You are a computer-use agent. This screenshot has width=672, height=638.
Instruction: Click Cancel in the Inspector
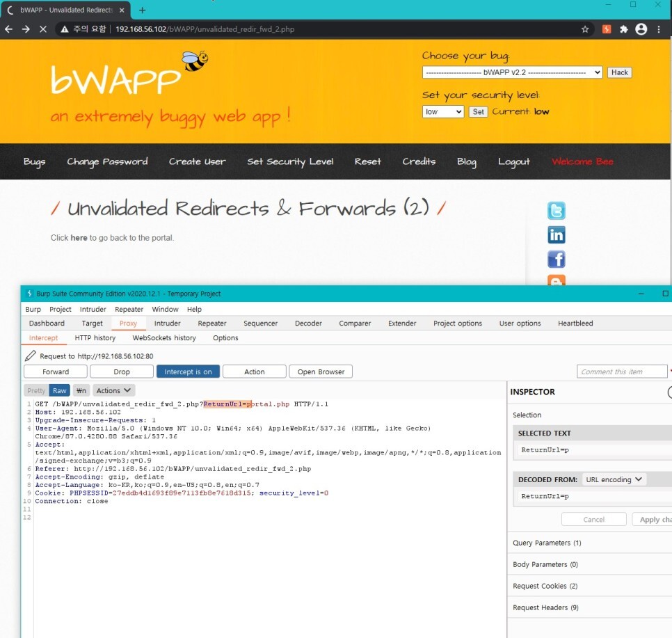pyautogui.click(x=594, y=519)
